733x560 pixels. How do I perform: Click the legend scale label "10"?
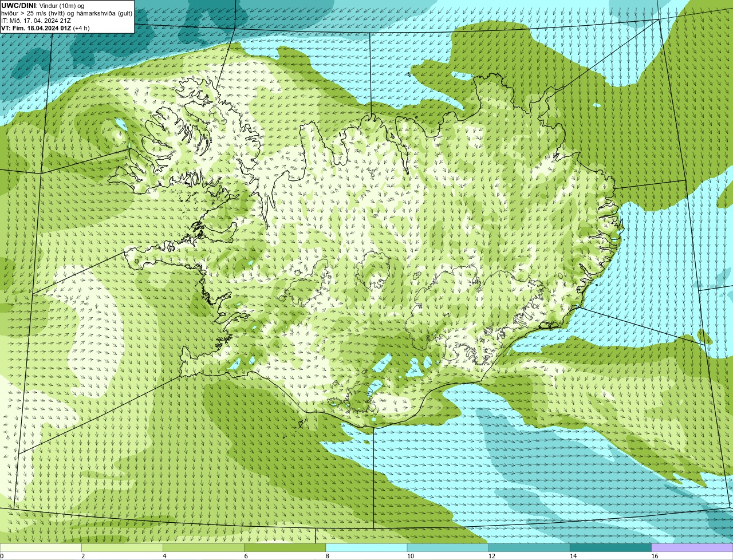[411, 556]
